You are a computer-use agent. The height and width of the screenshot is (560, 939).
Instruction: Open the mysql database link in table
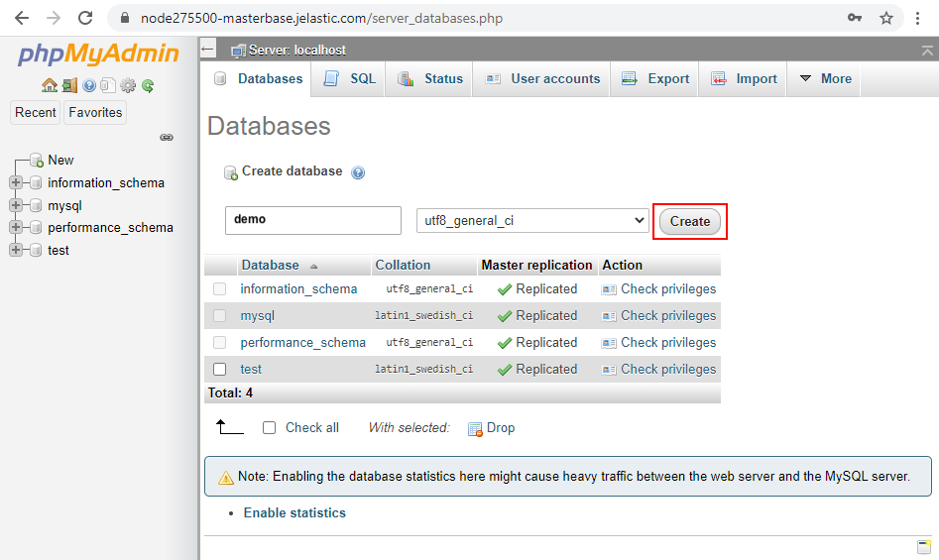point(258,316)
